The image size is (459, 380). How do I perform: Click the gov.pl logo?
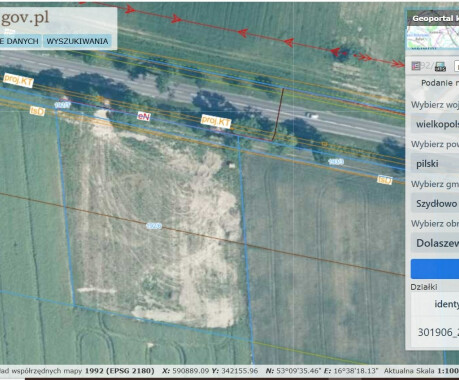(25, 18)
